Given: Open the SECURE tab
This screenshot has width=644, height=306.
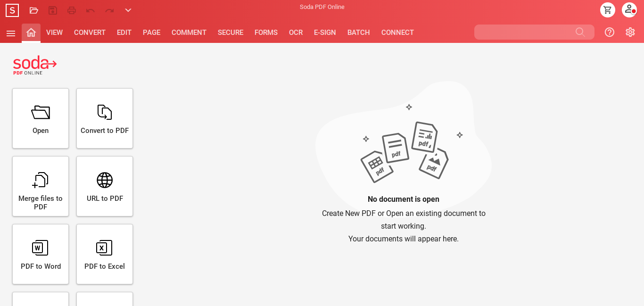Looking at the screenshot, I should 231,33.
